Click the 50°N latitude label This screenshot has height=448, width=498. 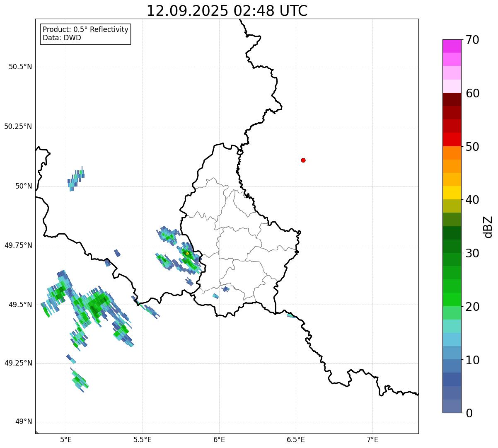click(x=24, y=186)
